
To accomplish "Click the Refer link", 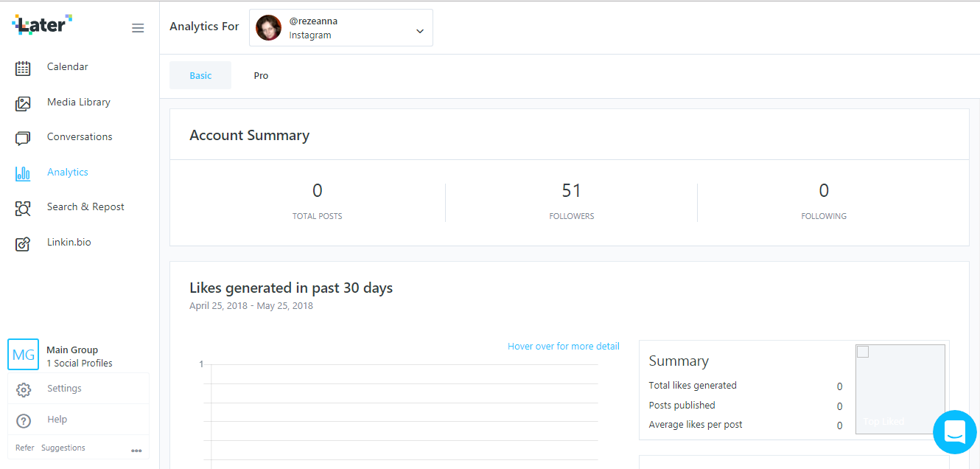I will click(25, 448).
